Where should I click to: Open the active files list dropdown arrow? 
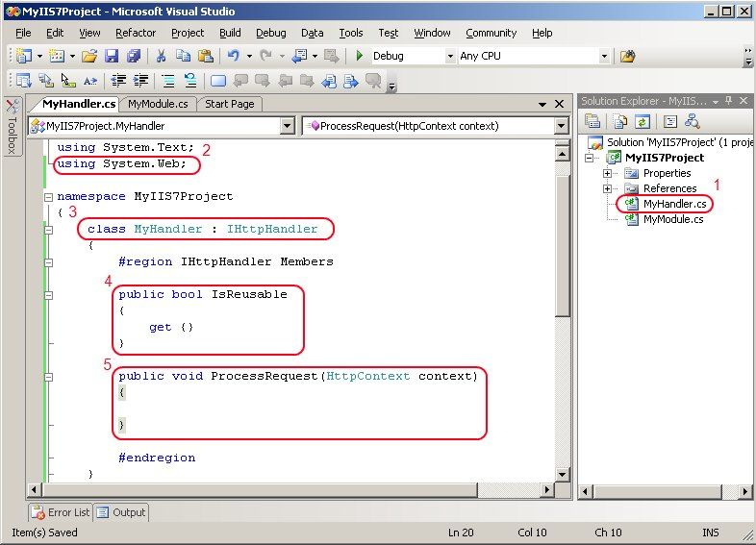tap(542, 104)
